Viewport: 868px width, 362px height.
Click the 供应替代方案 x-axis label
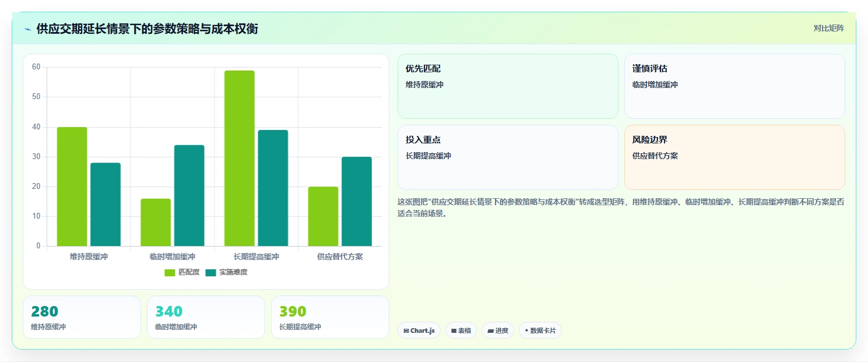[340, 256]
